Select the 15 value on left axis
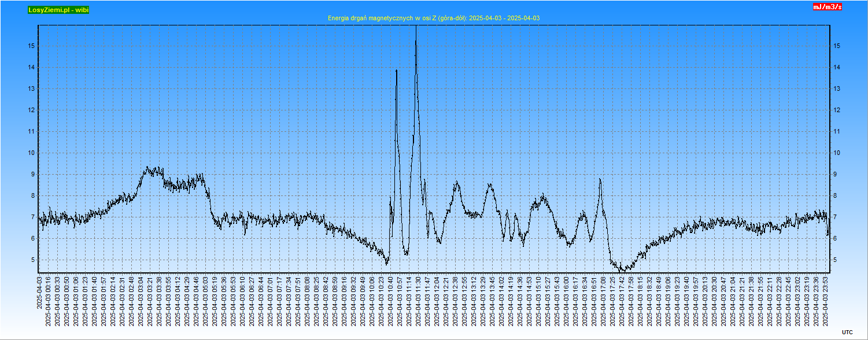This screenshot has height=340, width=868. point(32,46)
